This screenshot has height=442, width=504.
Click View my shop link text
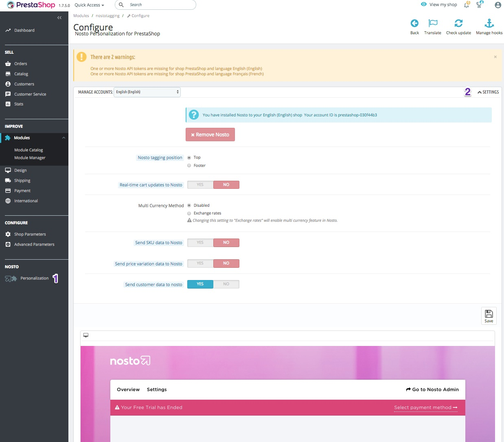(443, 5)
